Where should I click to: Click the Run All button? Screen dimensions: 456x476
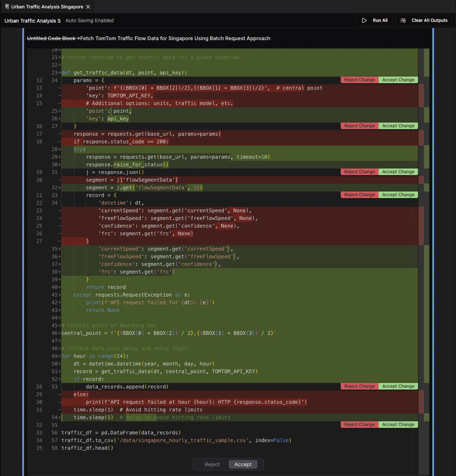(x=374, y=20)
